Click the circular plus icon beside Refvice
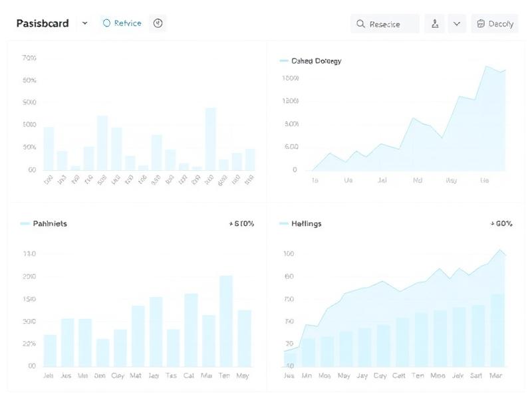The height and width of the screenshot is (404, 532). 158,23
